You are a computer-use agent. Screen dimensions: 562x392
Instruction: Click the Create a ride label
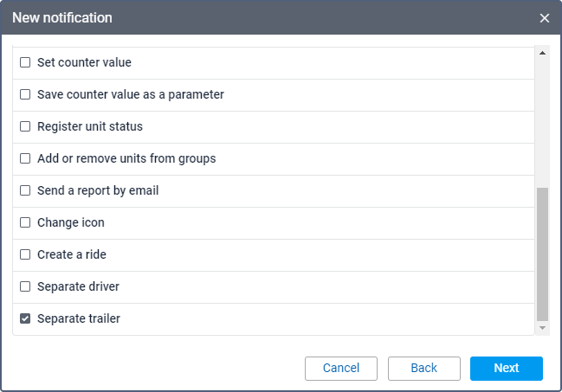point(72,254)
